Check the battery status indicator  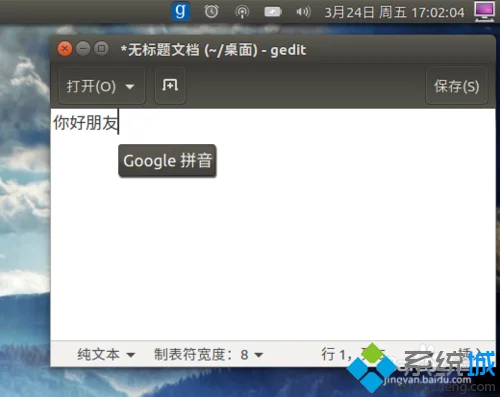[x=273, y=12]
